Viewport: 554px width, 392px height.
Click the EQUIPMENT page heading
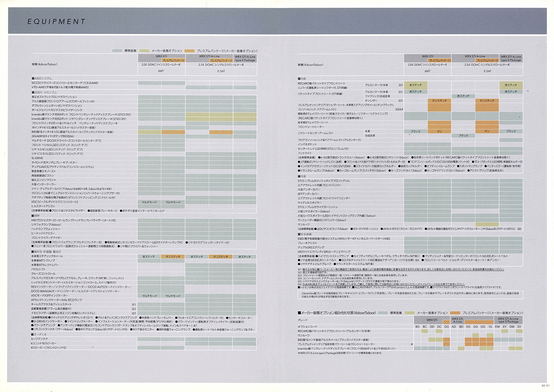click(56, 21)
